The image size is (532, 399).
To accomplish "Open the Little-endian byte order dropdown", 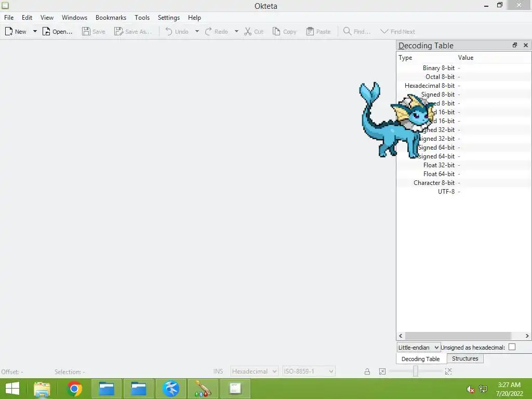I will 419,347.
